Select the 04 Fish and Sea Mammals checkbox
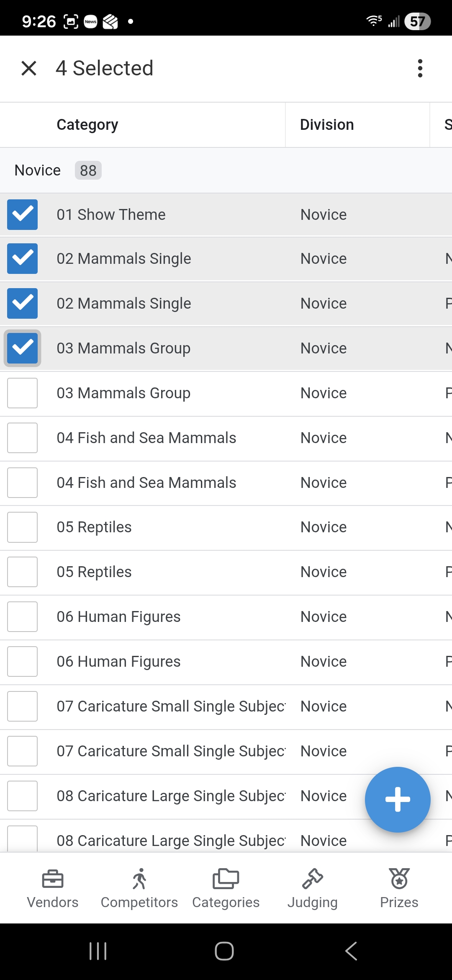 (22, 438)
